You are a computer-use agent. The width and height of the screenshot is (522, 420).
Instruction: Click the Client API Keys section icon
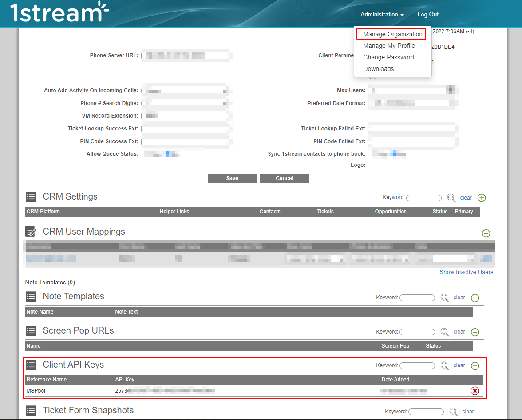[x=31, y=365]
